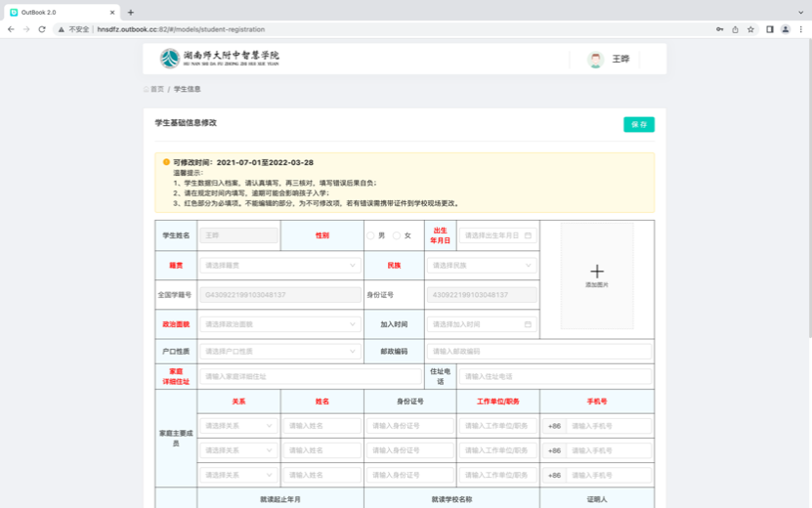Open the 户口性质 dropdown
The image size is (812, 508).
(279, 351)
